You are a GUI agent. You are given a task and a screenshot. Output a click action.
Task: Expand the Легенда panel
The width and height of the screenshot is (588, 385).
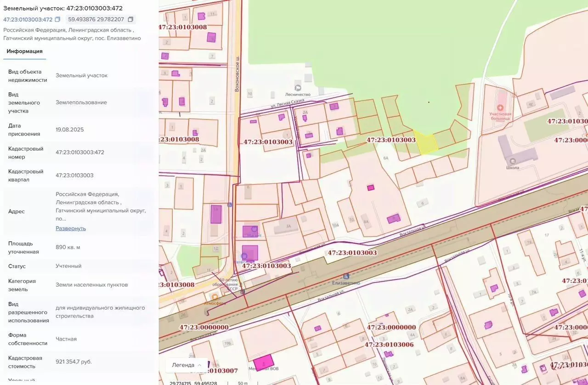(187, 365)
